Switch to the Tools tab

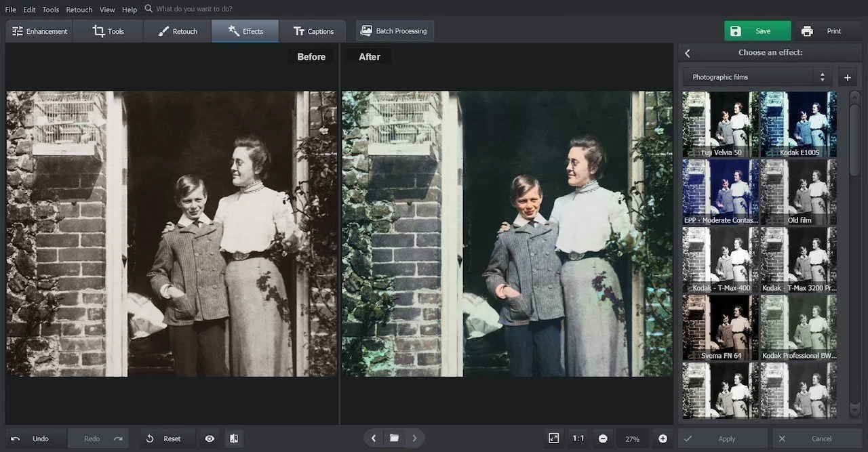[x=108, y=31]
